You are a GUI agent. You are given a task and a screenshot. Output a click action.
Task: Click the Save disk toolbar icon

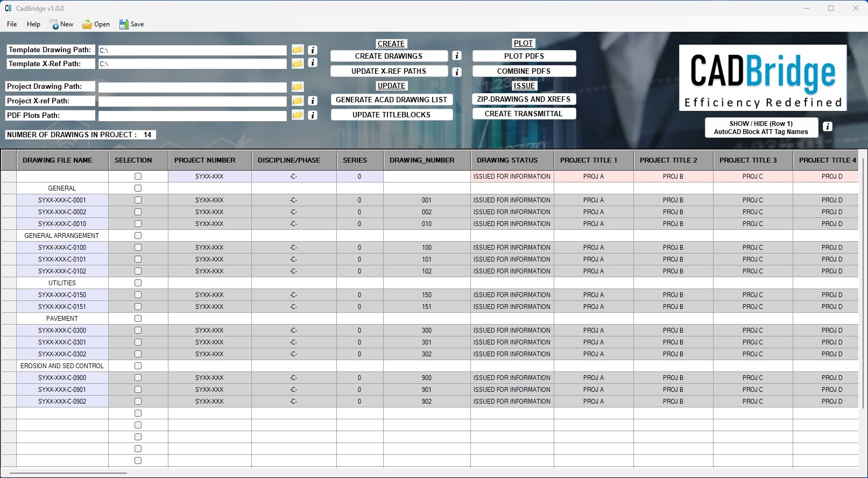point(124,24)
